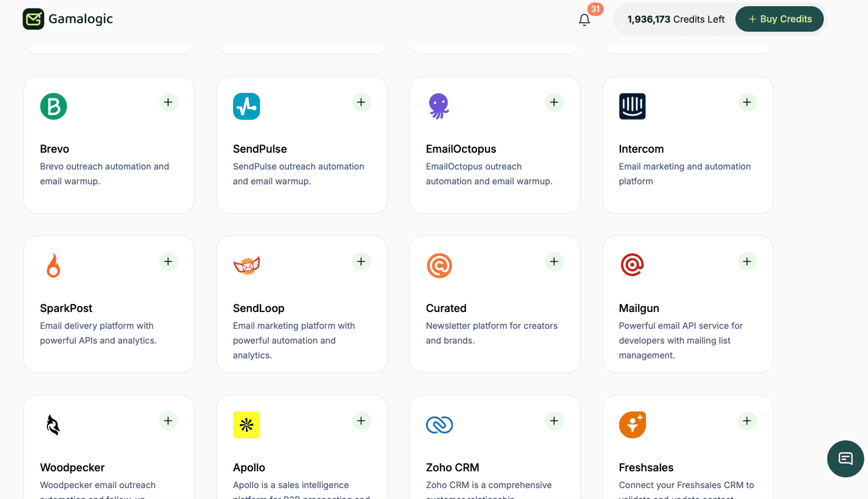This screenshot has width=868, height=499.
Task: Click the Intercom logo icon
Action: 632,106
